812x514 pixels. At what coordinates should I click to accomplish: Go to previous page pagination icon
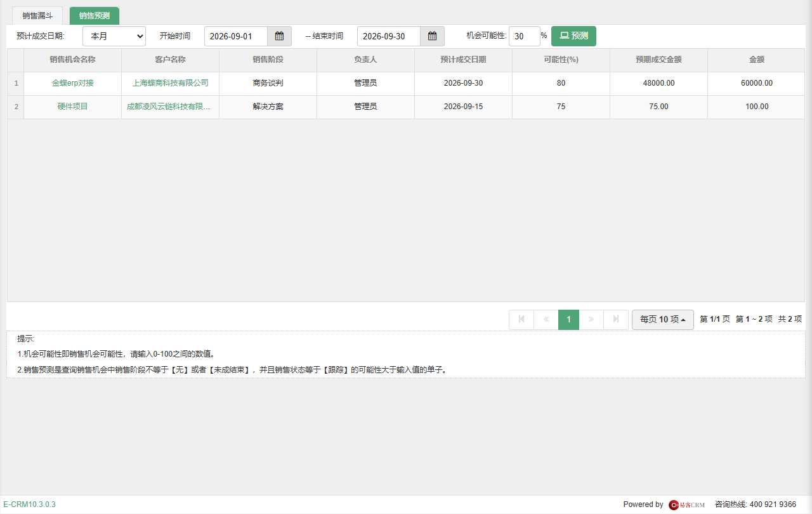coord(546,319)
